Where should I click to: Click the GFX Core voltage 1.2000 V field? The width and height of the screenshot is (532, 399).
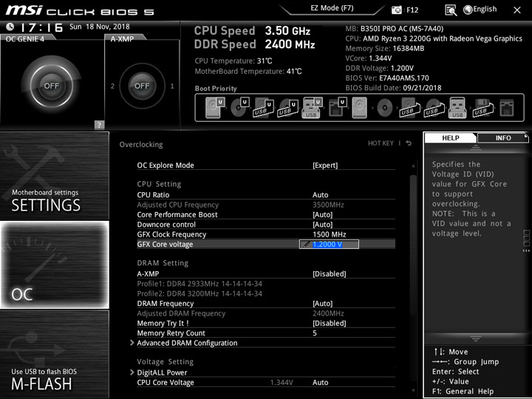point(329,245)
